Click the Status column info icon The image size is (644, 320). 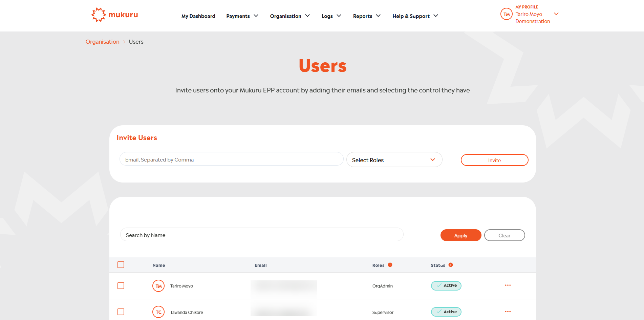pyautogui.click(x=451, y=265)
